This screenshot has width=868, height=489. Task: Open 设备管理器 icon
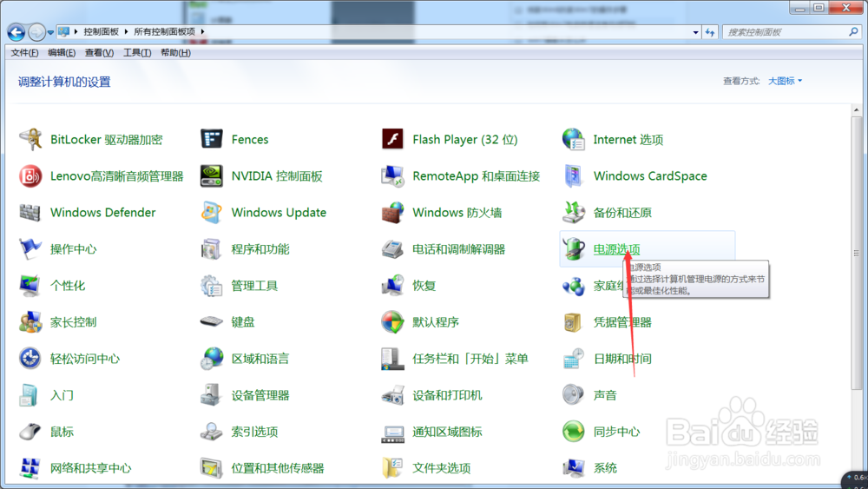[x=212, y=395]
